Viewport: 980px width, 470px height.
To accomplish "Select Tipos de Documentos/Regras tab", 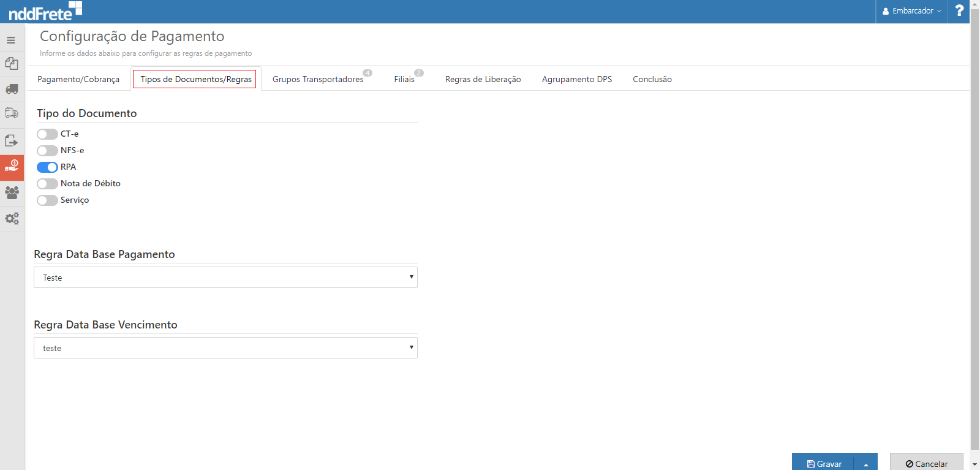I will [x=196, y=79].
